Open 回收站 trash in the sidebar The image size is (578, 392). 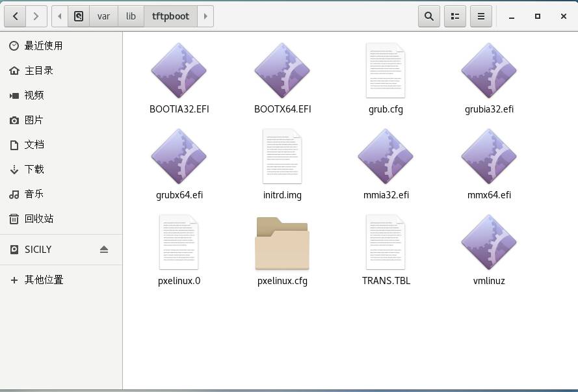pos(39,218)
